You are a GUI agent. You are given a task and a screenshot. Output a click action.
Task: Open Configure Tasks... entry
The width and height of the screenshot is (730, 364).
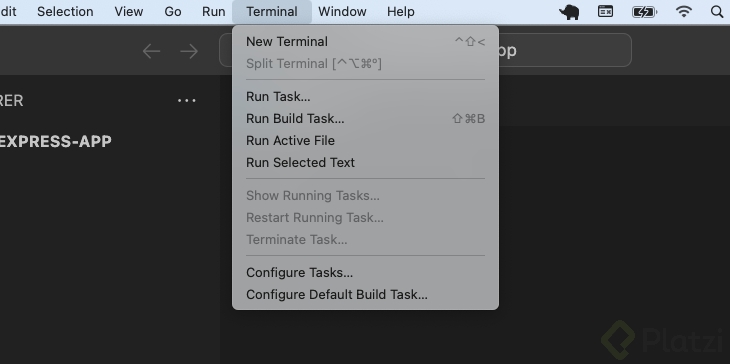pos(365,272)
